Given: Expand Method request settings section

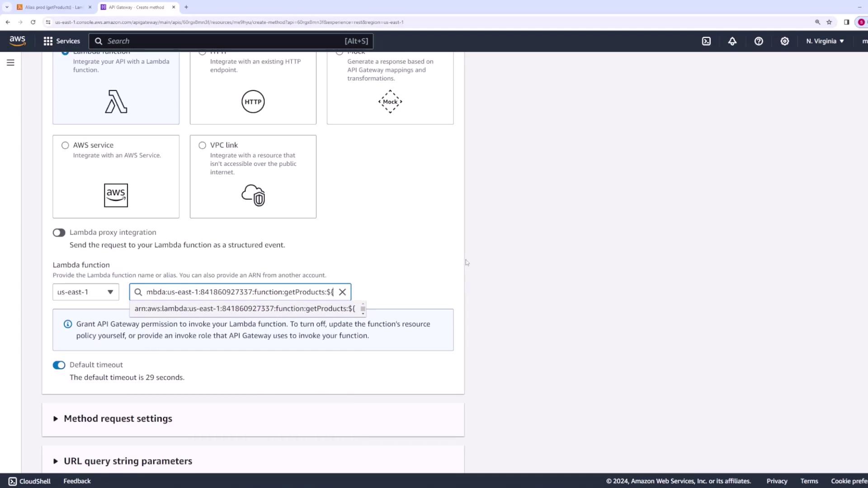Looking at the screenshot, I should click(118, 419).
